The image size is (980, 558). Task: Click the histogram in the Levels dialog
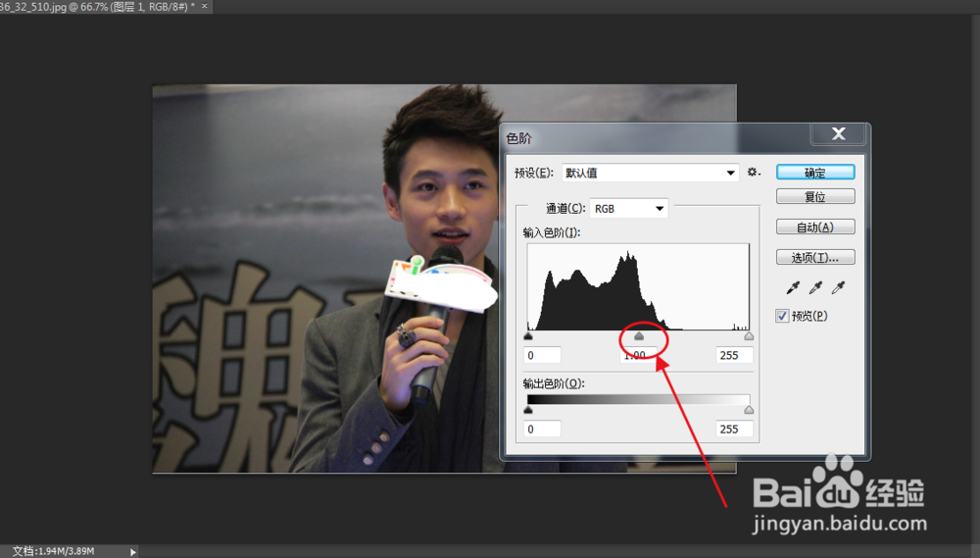(638, 287)
